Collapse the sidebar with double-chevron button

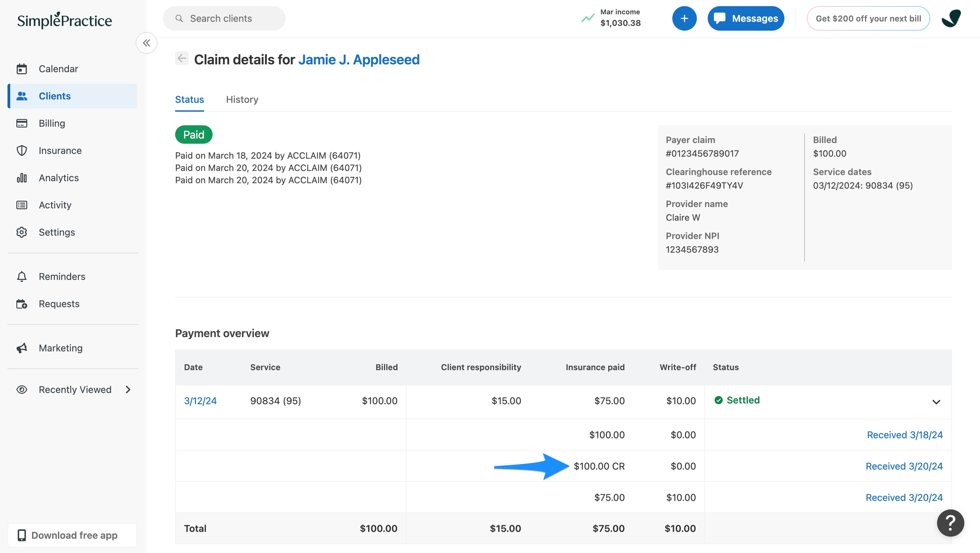147,43
